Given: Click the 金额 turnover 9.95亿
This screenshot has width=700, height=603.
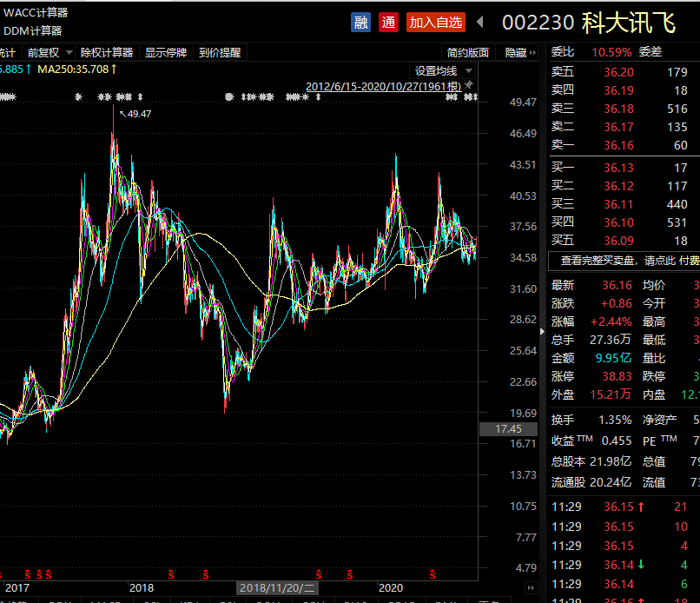Looking at the screenshot, I should 613,358.
